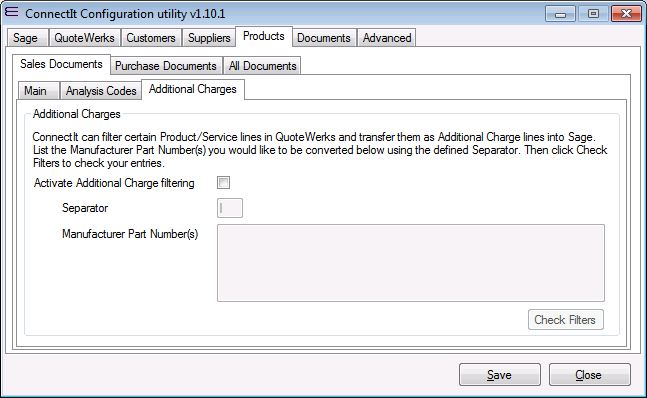The height and width of the screenshot is (398, 647).
Task: Select the Customers tab
Action: click(x=151, y=38)
